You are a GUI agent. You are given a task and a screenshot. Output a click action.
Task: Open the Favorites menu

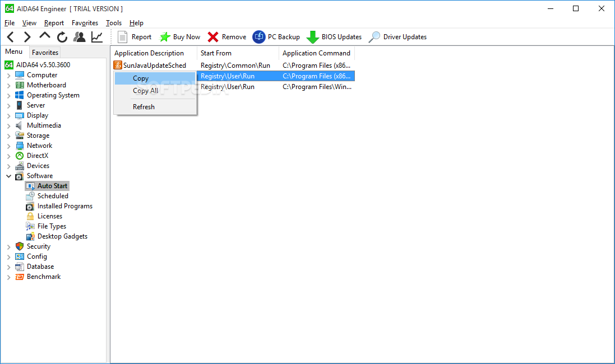85,23
